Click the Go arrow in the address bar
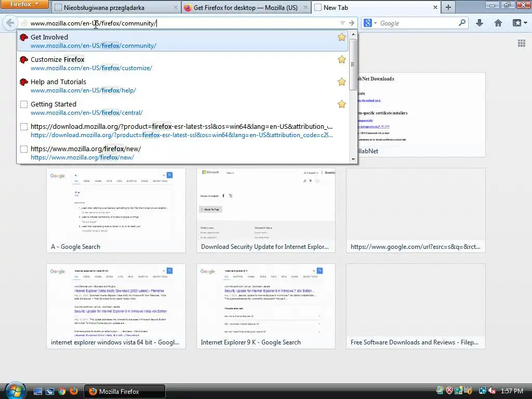 click(x=352, y=23)
